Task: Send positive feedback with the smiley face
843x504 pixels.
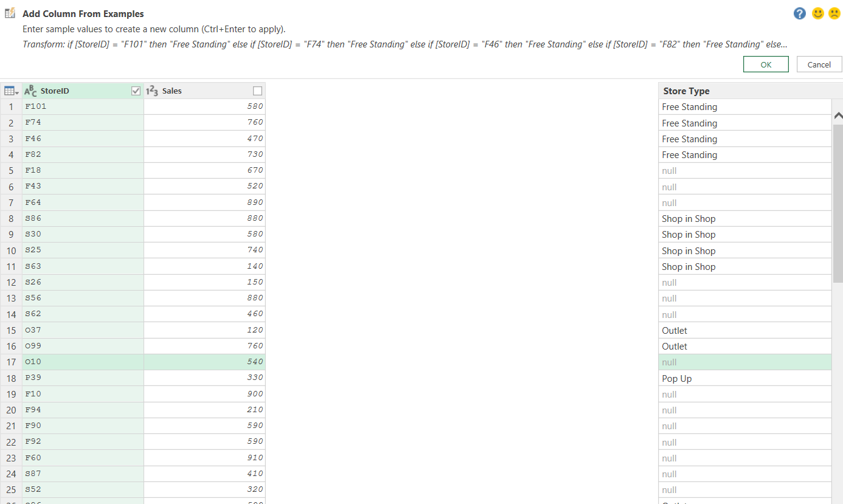Action: 818,13
